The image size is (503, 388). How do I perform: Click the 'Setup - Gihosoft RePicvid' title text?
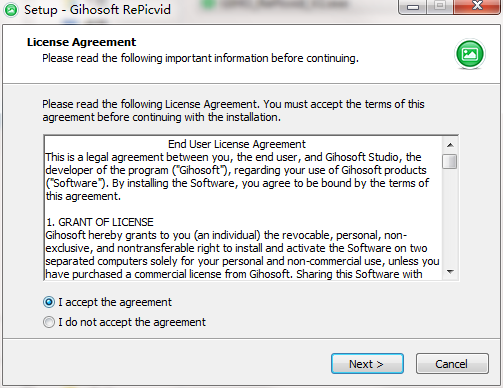(x=97, y=10)
